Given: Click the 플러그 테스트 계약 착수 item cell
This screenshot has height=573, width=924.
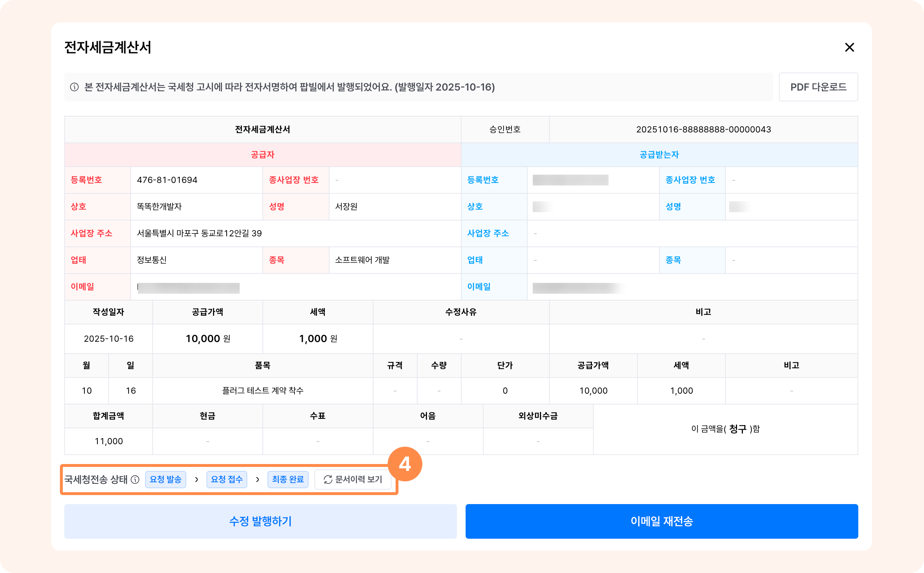Looking at the screenshot, I should [262, 391].
